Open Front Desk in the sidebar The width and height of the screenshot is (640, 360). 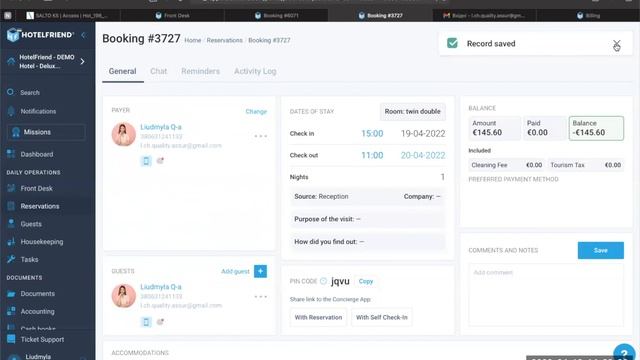[36, 189]
